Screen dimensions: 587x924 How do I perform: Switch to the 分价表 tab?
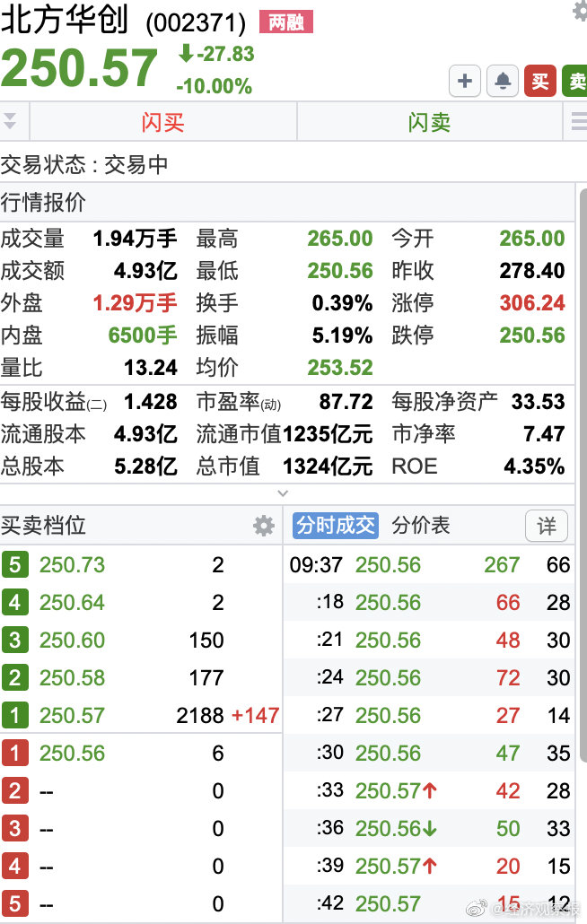[x=421, y=525]
